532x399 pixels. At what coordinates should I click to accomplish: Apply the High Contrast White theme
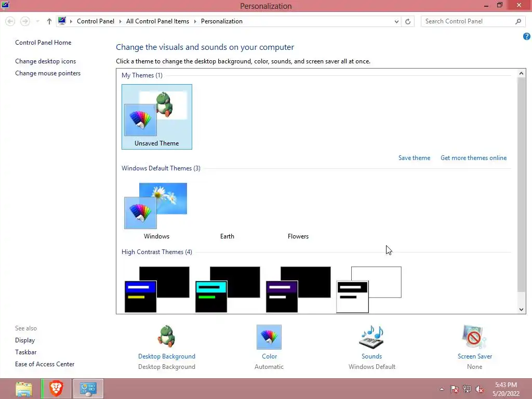tap(369, 289)
